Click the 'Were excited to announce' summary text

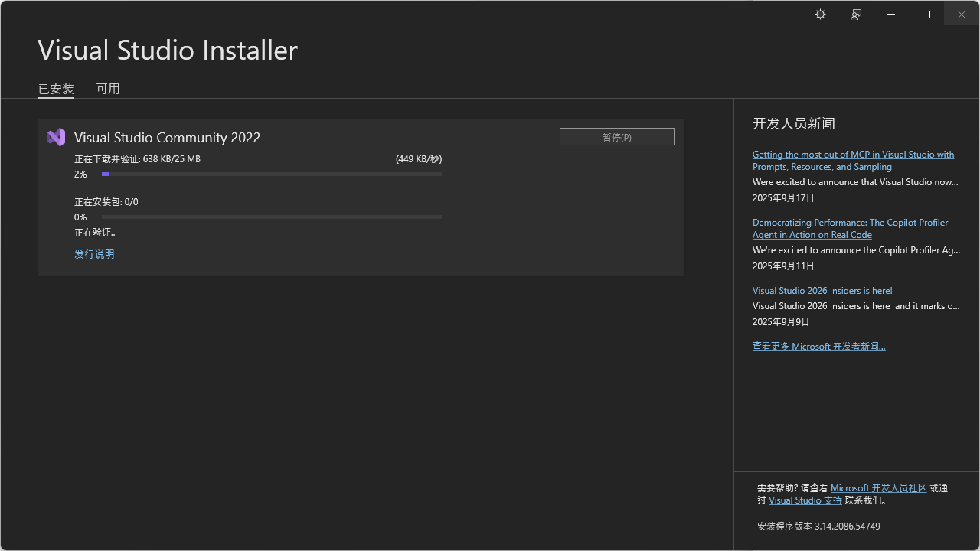pyautogui.click(x=855, y=182)
